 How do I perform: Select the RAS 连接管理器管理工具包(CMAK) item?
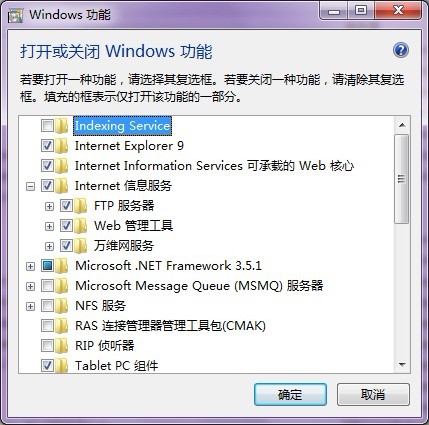[170, 326]
